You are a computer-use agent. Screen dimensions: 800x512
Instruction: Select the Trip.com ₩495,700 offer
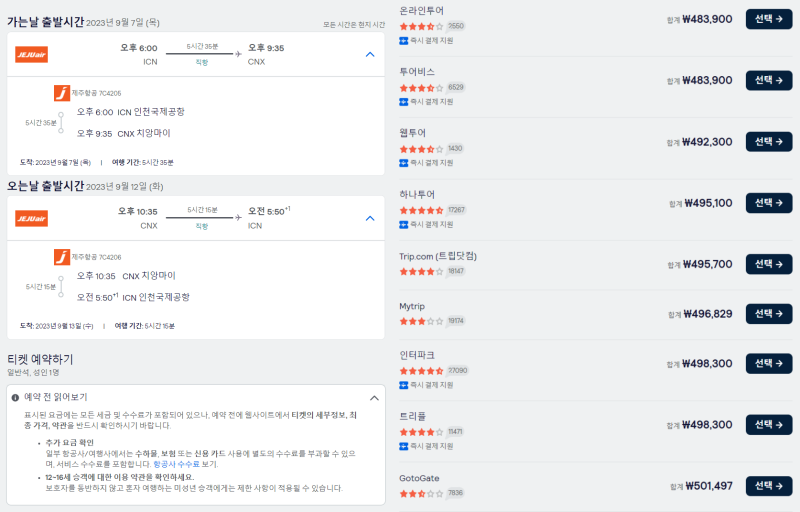click(769, 264)
